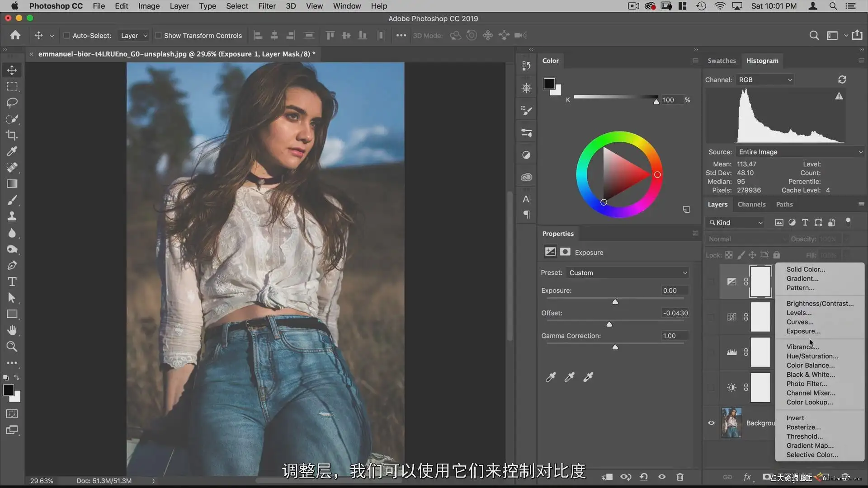Screen dimensions: 868x488
Task: Open the Preset Custom dropdown
Action: point(627,272)
